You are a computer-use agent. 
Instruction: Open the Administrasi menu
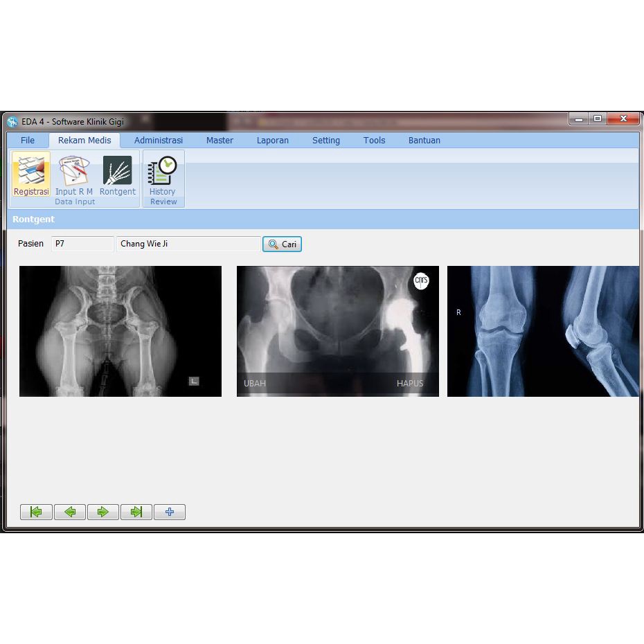click(157, 140)
